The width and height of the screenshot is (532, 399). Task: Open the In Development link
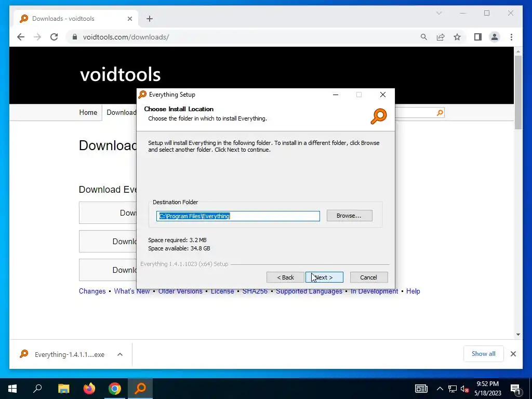(374, 291)
